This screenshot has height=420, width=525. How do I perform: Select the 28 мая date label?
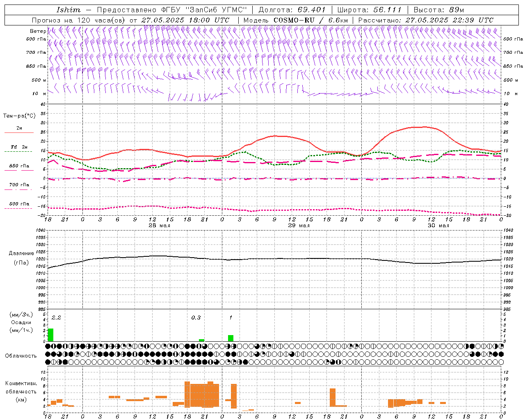159,225
